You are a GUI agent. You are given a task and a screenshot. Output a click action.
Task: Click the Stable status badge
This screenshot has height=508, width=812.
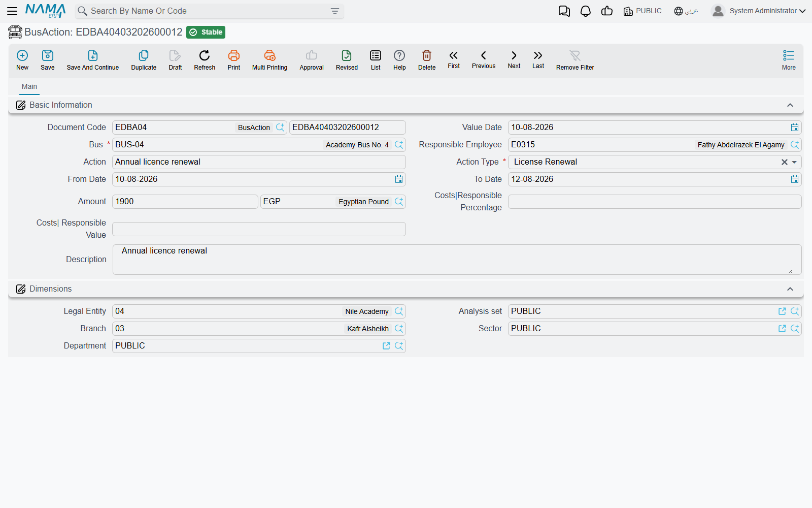(x=206, y=32)
